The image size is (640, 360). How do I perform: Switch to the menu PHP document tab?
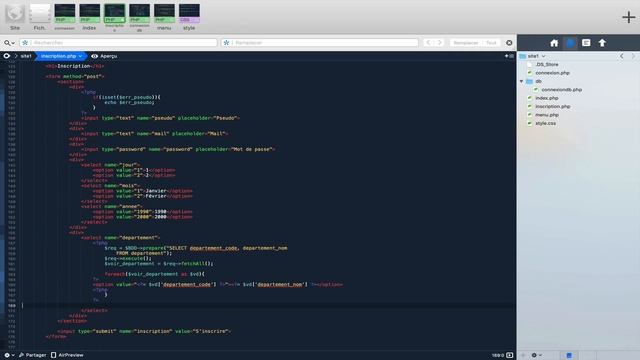pyautogui.click(x=164, y=16)
